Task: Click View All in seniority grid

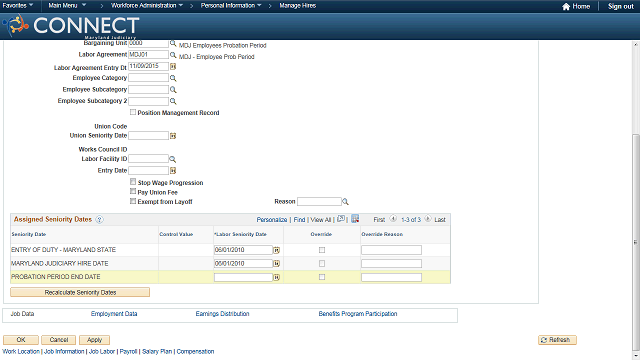Action: pos(321,220)
